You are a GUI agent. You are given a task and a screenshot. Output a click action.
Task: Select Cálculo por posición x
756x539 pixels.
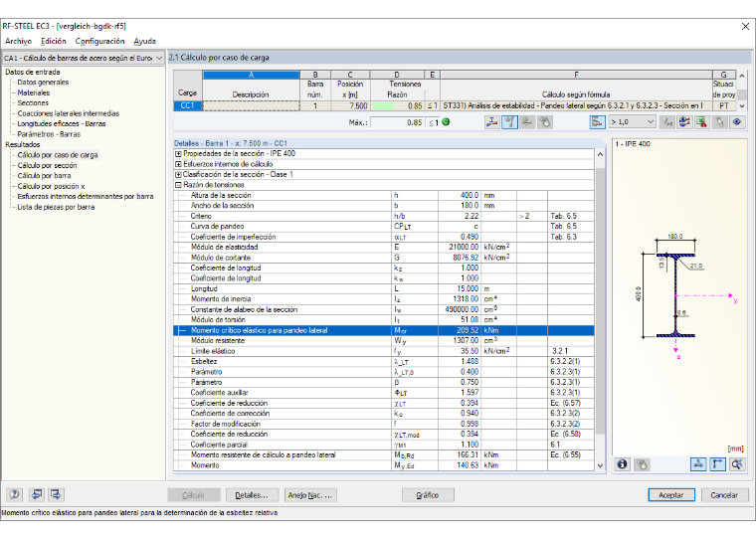pos(51,187)
